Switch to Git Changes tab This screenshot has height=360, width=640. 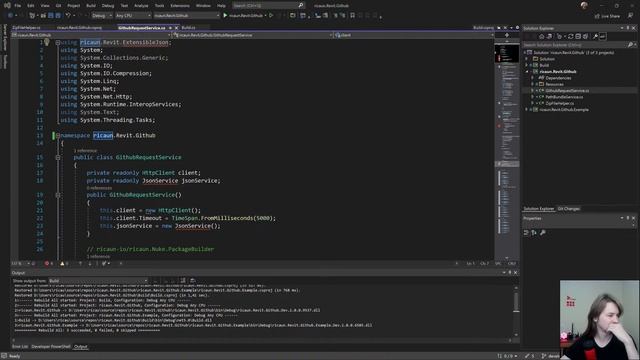coord(569,209)
